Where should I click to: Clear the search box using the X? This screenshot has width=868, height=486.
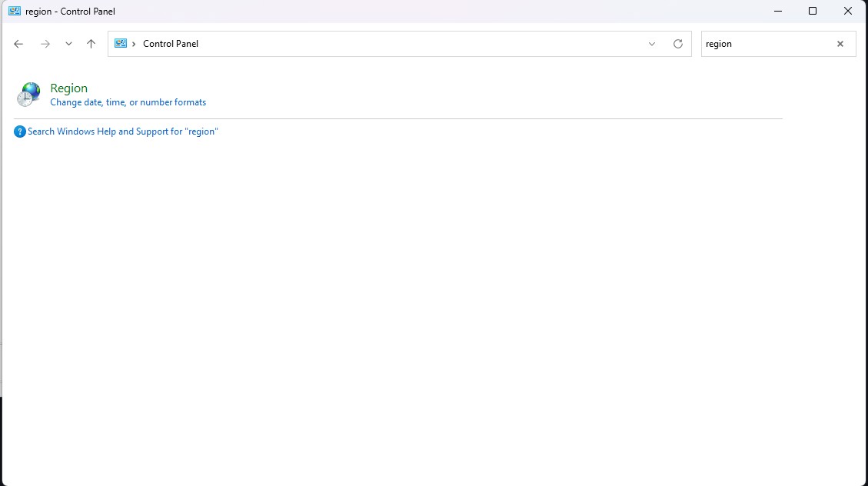[x=840, y=44]
